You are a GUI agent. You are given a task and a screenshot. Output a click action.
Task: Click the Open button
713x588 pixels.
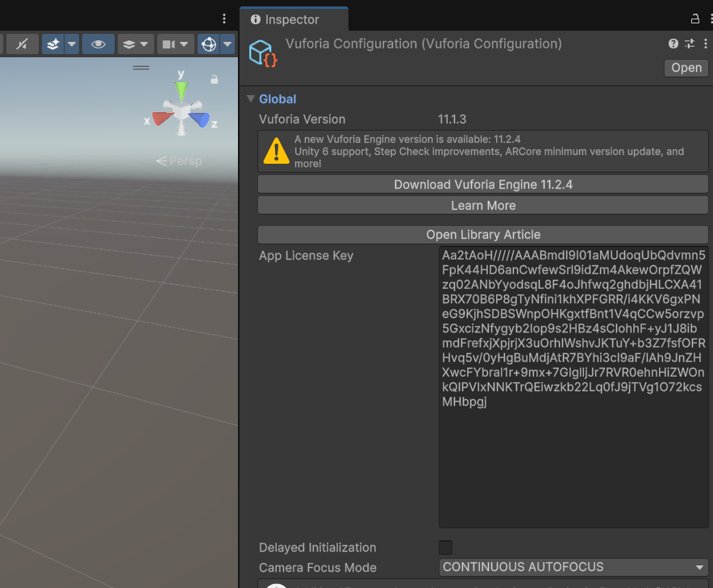(x=686, y=68)
